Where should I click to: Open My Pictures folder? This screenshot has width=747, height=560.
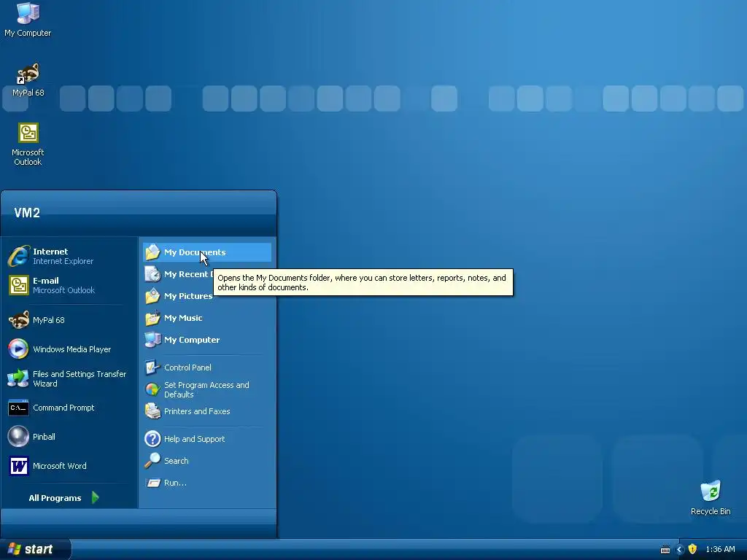click(207, 296)
